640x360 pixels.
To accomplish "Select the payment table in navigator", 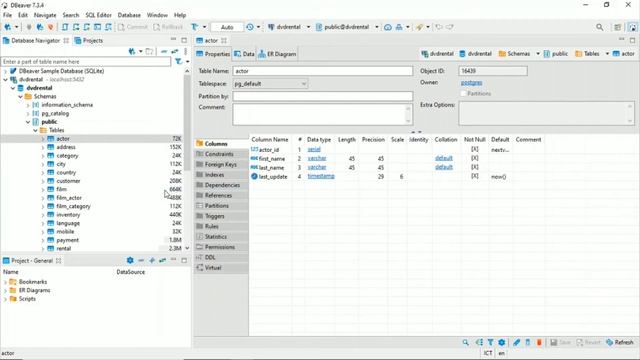I will click(67, 240).
